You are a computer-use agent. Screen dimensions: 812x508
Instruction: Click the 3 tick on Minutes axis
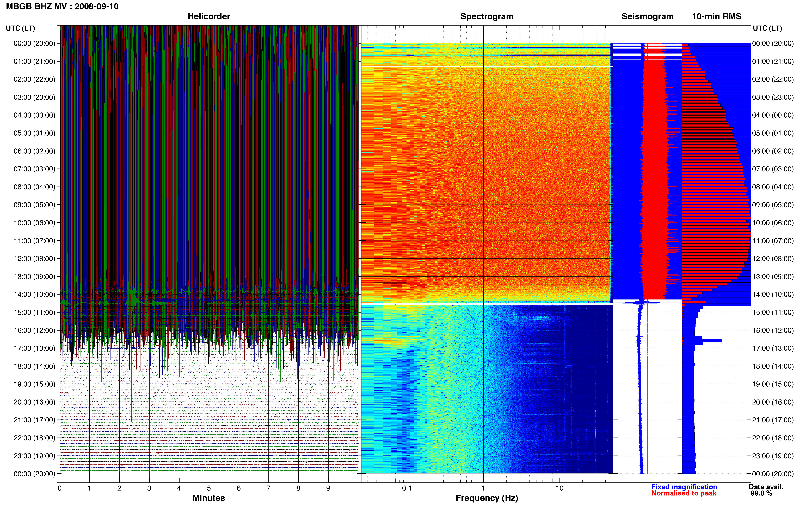click(149, 488)
